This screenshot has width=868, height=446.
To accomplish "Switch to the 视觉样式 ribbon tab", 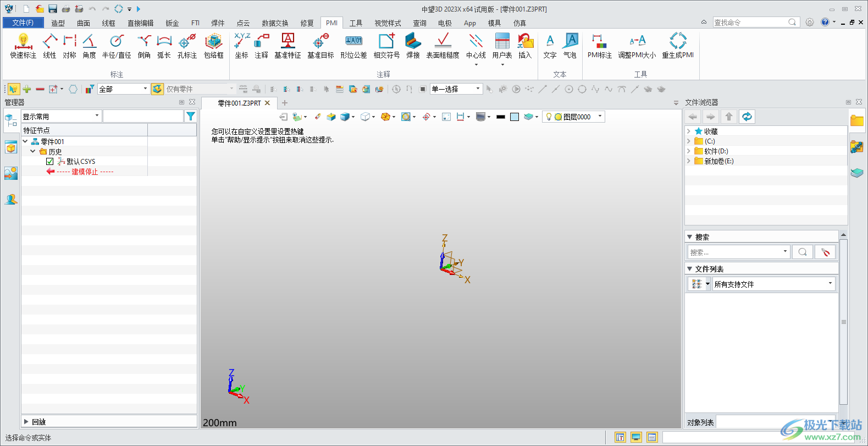I will click(388, 23).
